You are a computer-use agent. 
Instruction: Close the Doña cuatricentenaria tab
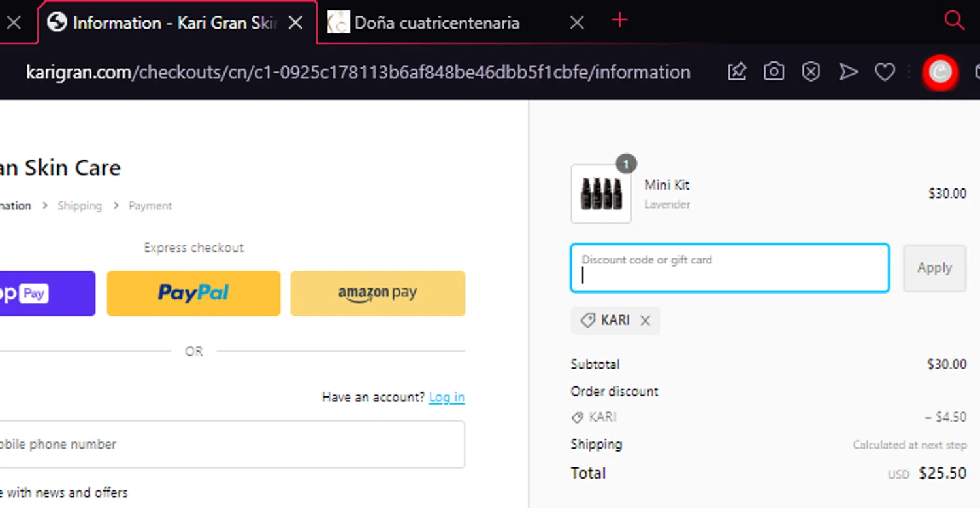click(x=576, y=23)
